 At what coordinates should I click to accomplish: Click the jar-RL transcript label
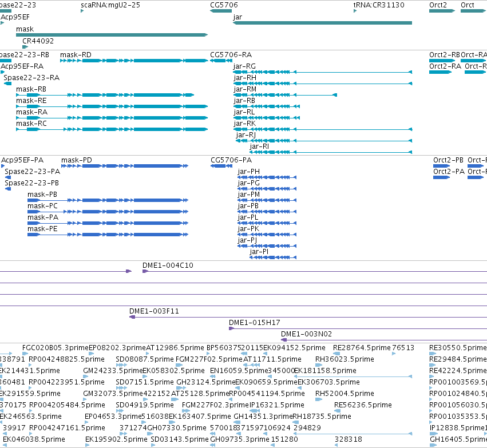(244, 112)
